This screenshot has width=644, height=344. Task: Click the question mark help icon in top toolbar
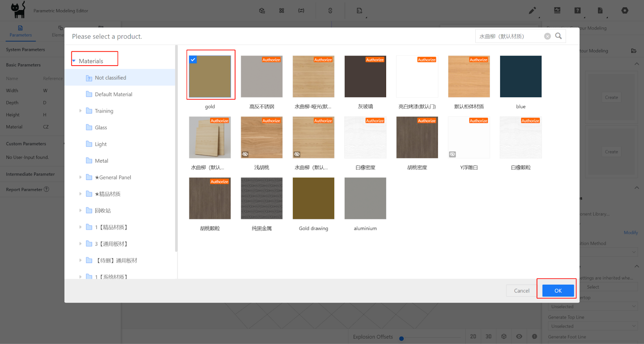(577, 11)
